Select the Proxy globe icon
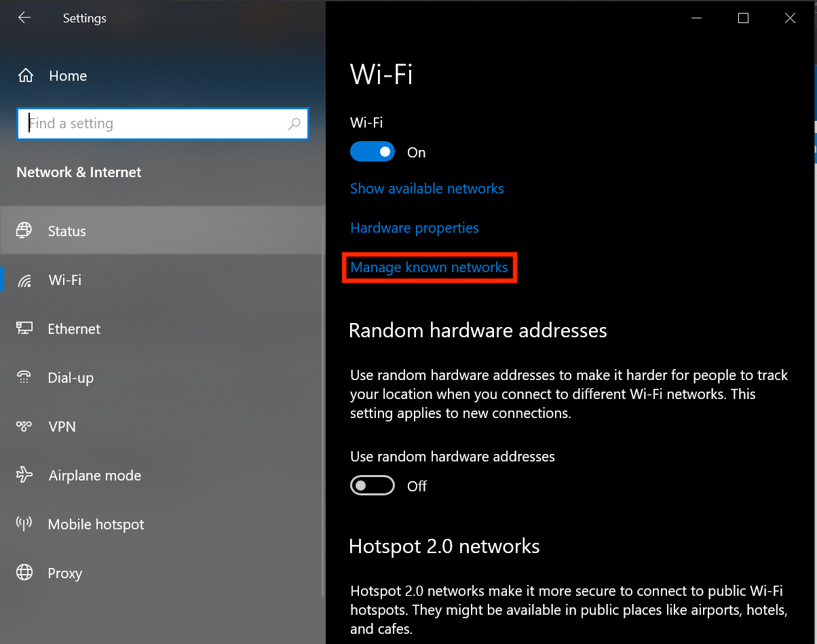Viewport: 817px width, 644px height. (x=24, y=573)
